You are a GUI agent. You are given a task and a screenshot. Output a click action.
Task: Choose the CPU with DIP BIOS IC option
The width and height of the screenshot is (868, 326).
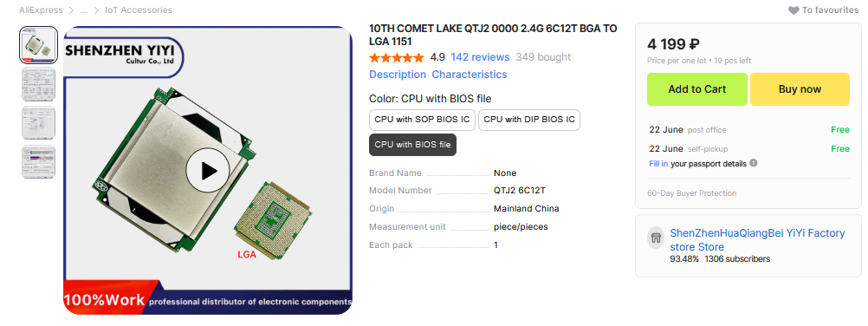[x=529, y=120]
